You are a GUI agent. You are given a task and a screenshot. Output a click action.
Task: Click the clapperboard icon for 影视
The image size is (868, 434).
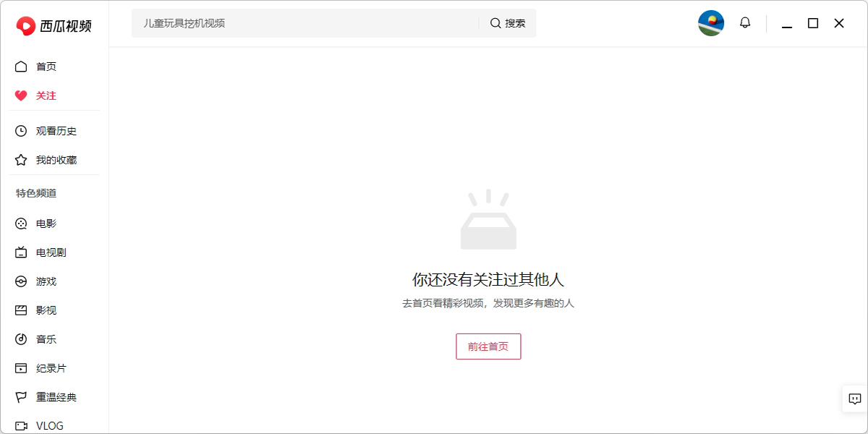tap(21, 310)
